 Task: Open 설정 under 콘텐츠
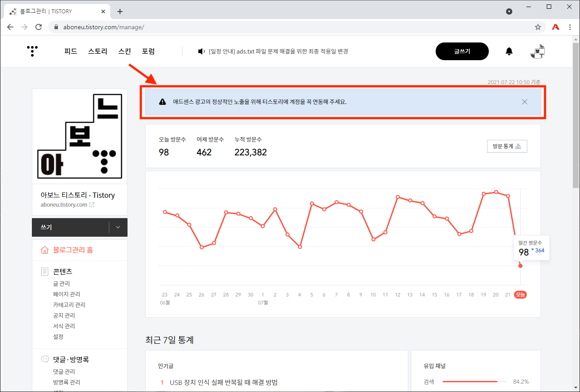click(58, 337)
